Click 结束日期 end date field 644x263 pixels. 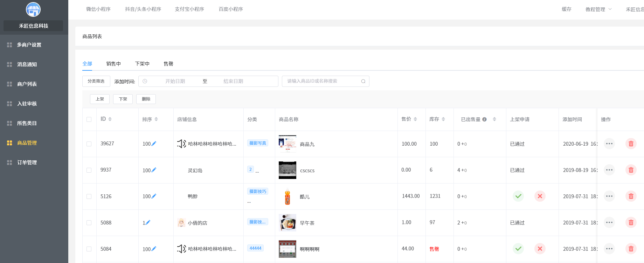[x=233, y=81]
